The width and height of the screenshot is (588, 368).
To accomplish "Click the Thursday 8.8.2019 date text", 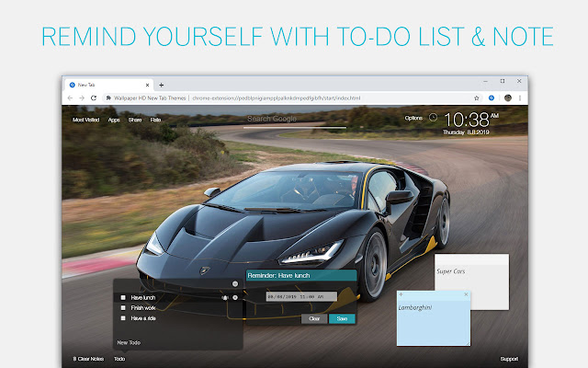I will click(466, 132).
